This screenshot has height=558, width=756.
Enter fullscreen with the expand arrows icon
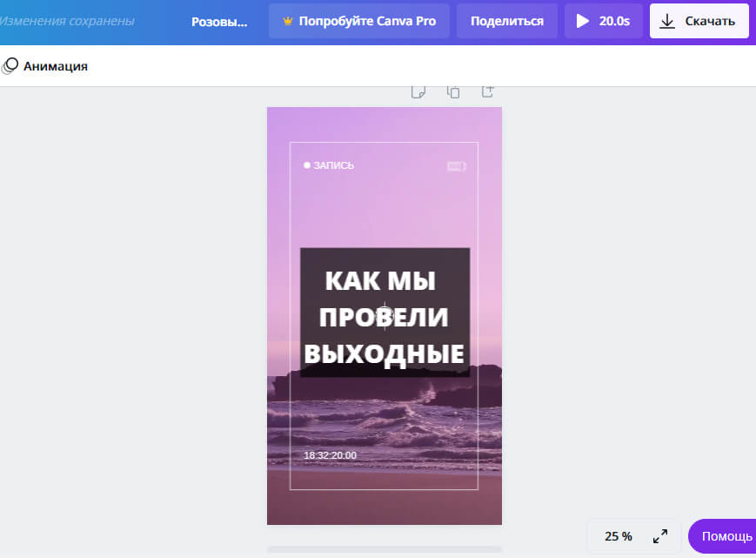[659, 536]
